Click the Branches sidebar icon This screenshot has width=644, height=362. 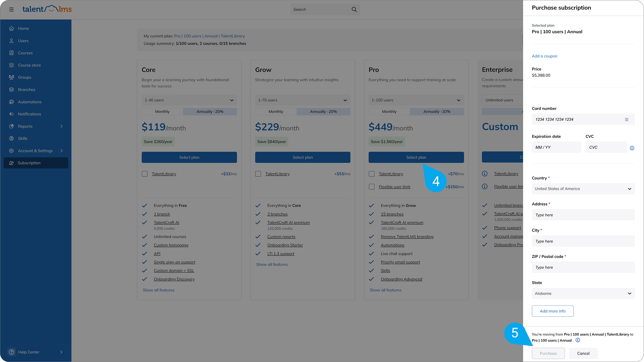11,89
